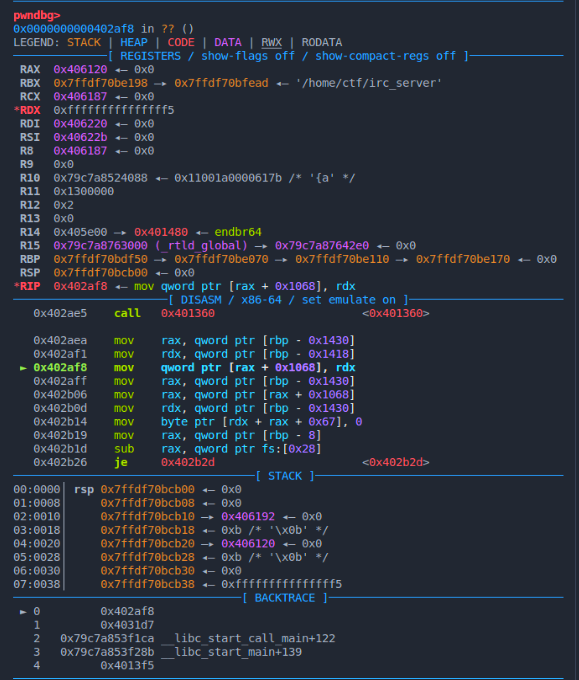Select backtrace frame 1 address 0x4031d7

click(x=127, y=625)
